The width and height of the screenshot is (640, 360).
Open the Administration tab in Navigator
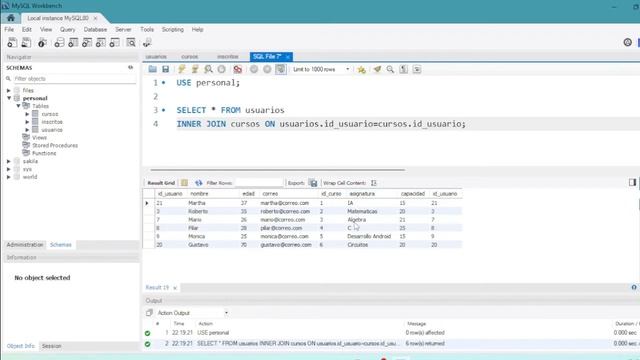(25, 244)
